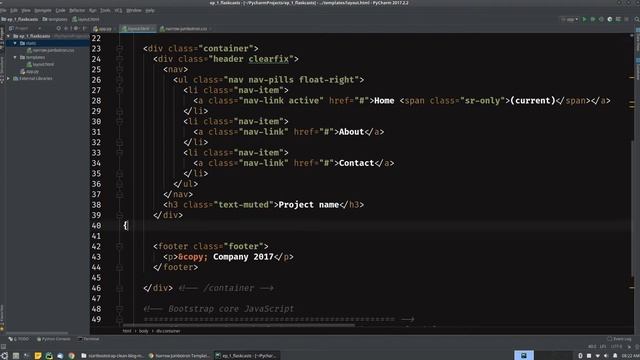Open settings gear in Project panel header
The width and height of the screenshot is (640, 360).
tap(76, 29)
